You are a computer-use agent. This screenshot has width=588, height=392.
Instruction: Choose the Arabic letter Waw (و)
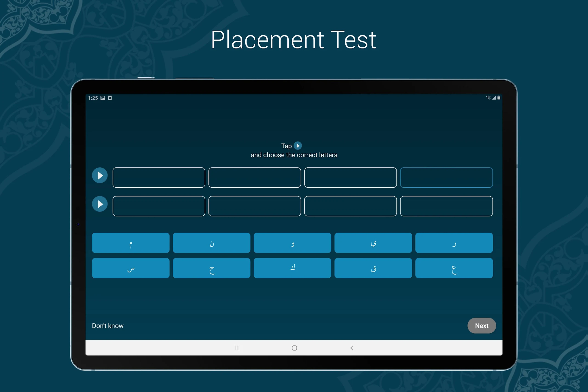coord(292,243)
